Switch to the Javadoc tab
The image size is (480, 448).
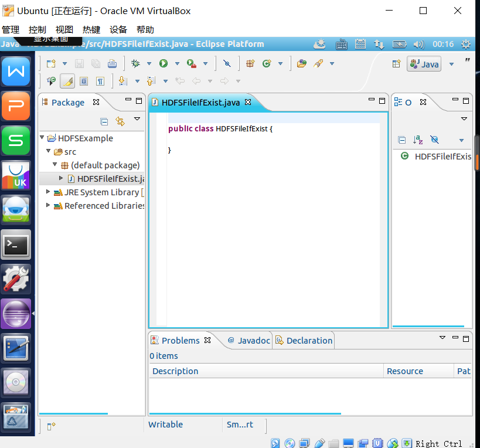point(250,341)
